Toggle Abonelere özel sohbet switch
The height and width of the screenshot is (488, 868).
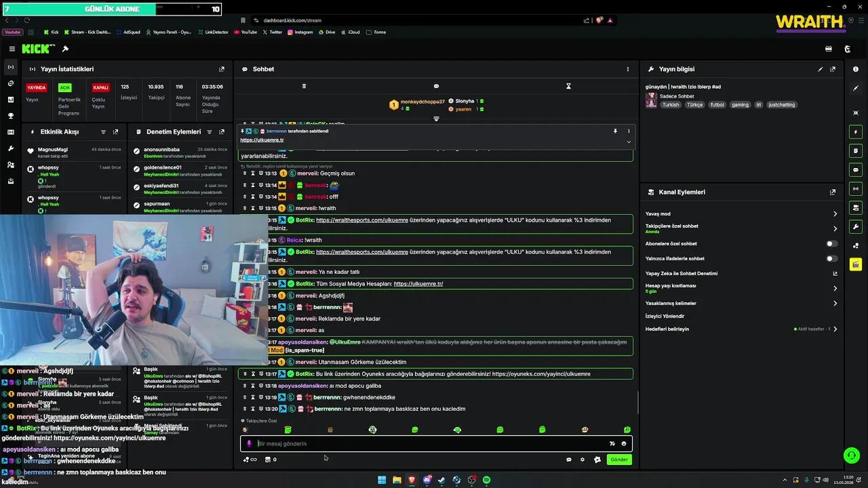click(x=831, y=244)
